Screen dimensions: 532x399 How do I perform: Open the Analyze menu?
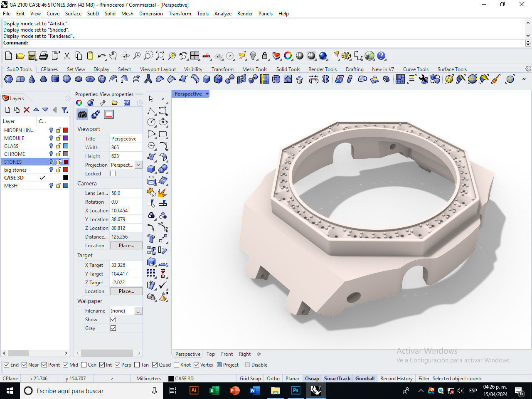point(223,14)
